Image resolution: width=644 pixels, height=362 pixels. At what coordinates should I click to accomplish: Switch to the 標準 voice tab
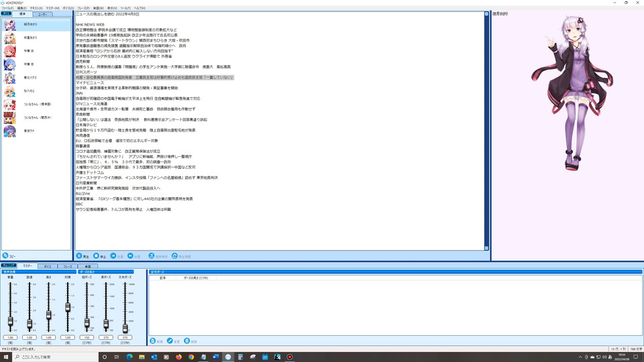pos(22,14)
